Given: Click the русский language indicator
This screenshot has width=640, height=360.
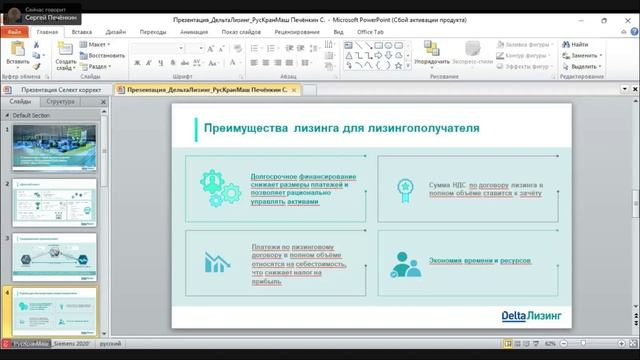Looking at the screenshot, I should pyautogui.click(x=110, y=344).
